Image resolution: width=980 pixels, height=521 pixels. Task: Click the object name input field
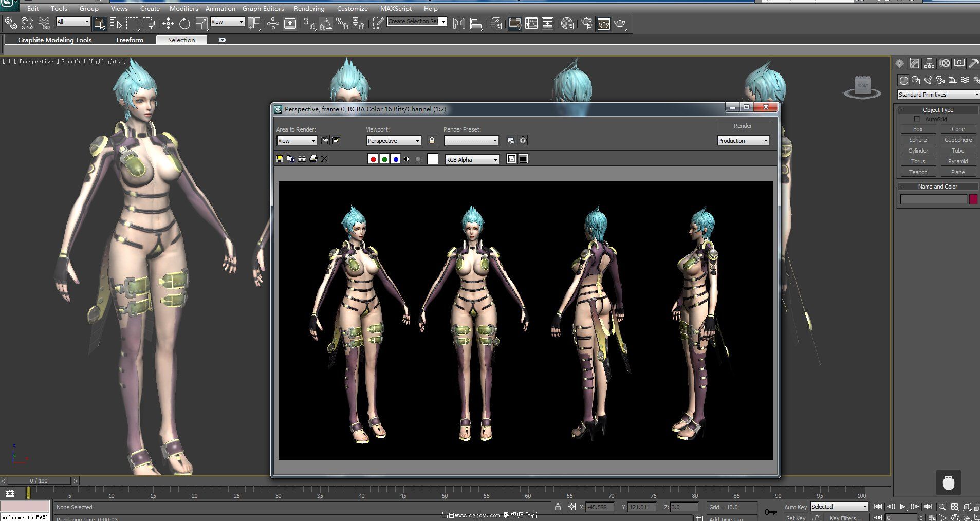click(933, 199)
